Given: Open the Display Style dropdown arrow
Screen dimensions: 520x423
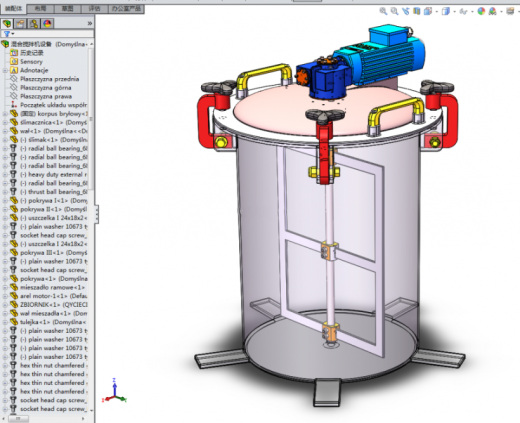Looking at the screenshot, I should tap(454, 12).
